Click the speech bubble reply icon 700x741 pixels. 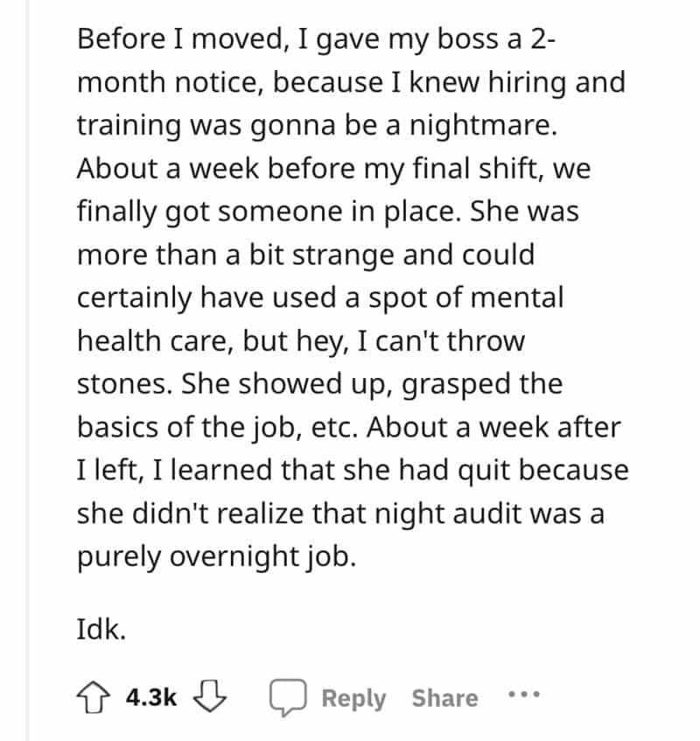click(287, 698)
